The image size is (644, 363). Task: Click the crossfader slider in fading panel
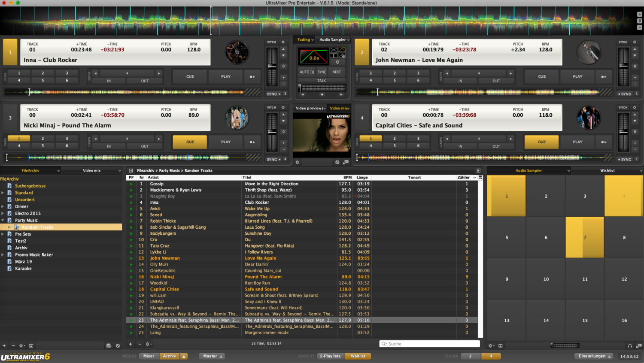coord(322,88)
